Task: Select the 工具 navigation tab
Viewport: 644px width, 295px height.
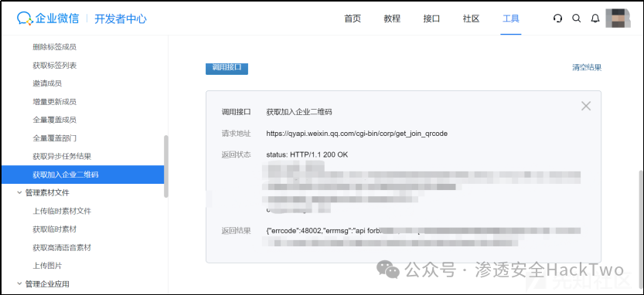Action: click(511, 19)
